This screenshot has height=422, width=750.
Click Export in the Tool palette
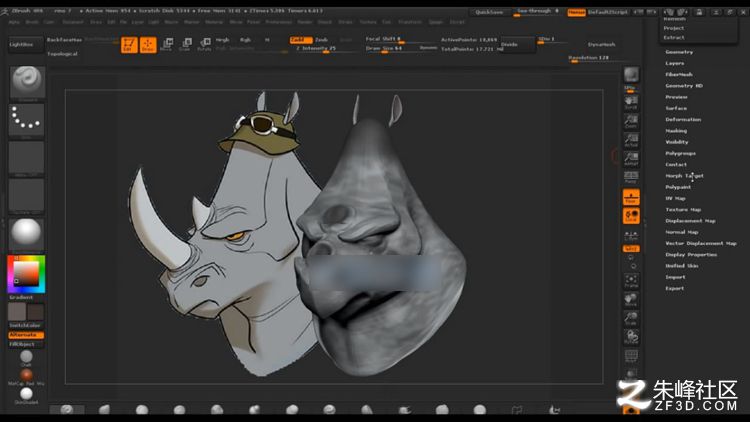coord(674,289)
